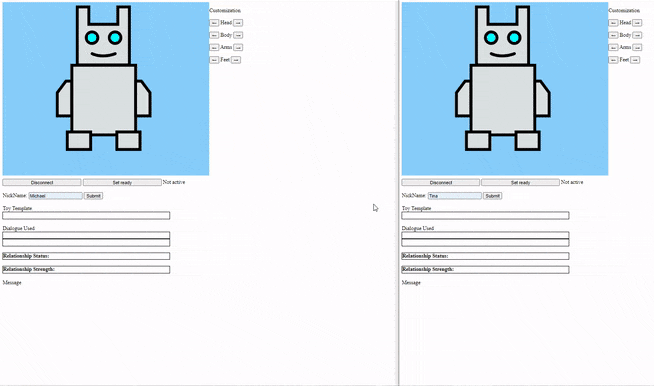
Task: Submit the nickname Tina
Action: pos(493,196)
